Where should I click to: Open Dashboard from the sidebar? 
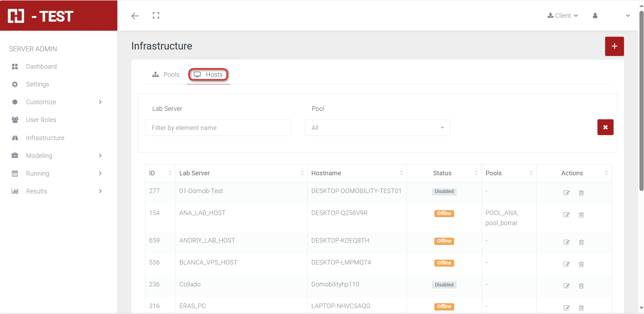(41, 67)
